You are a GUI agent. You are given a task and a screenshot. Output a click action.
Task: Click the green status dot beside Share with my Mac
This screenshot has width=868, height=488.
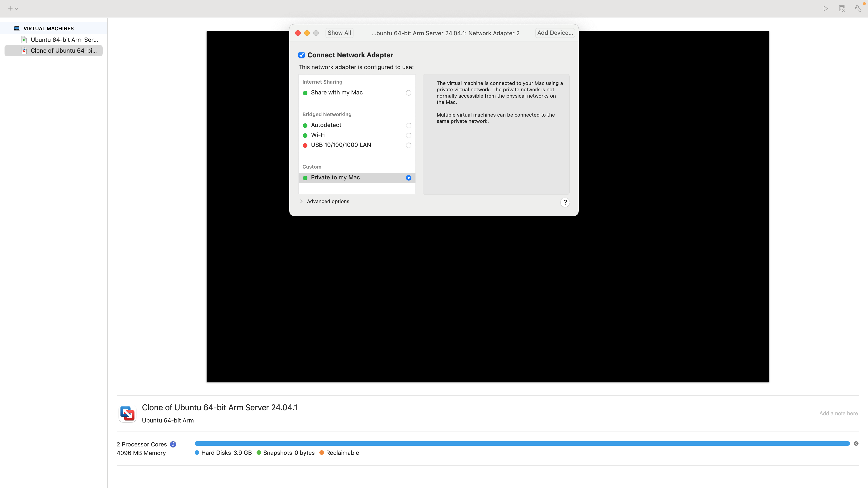pyautogui.click(x=305, y=93)
